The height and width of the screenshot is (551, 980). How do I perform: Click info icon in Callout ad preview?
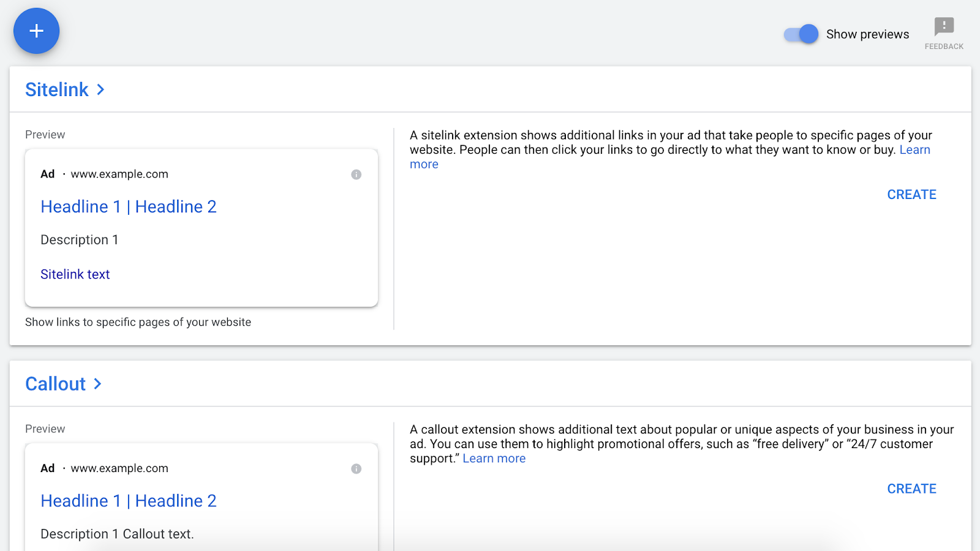click(356, 469)
